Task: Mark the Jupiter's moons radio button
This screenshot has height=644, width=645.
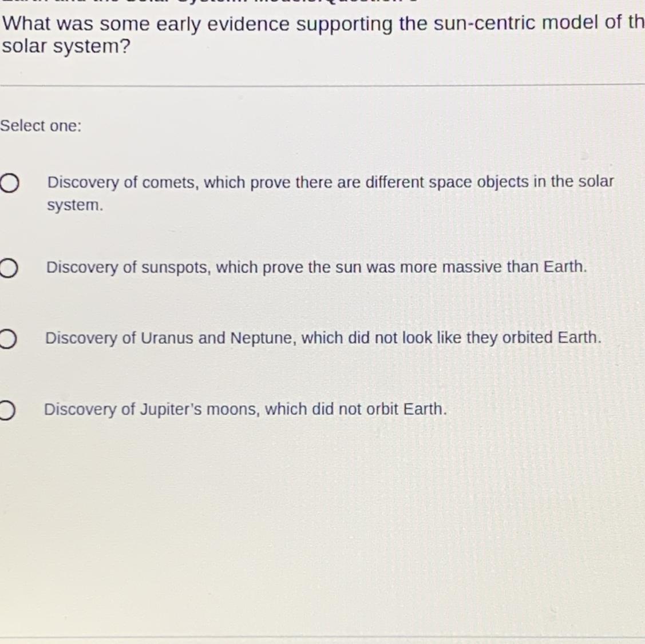Action: click(7, 410)
